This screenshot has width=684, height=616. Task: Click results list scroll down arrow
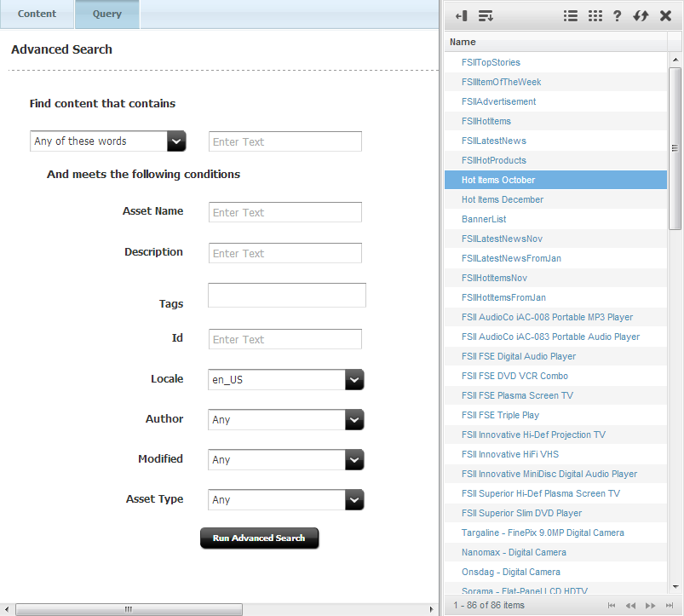(x=675, y=587)
